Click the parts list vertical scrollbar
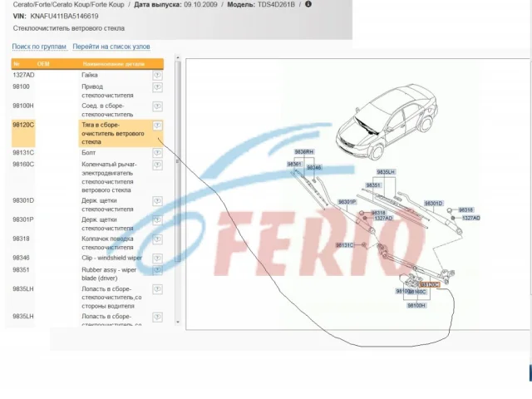532x399 pixels. (x=178, y=191)
